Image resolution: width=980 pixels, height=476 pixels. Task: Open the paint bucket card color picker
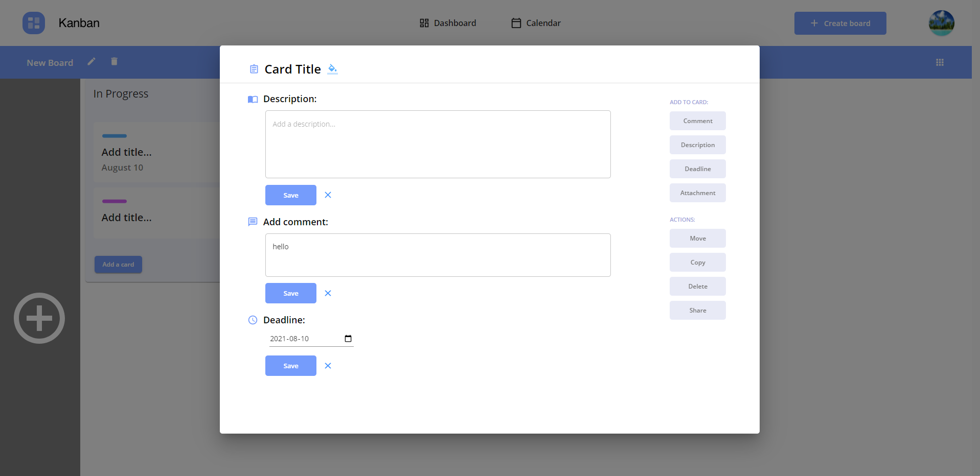pos(332,69)
